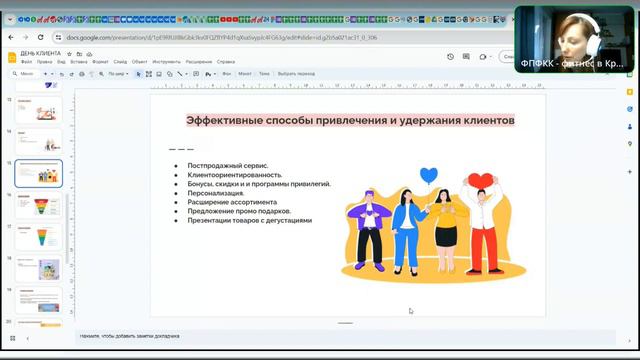Open Google Keep in side panel
The height and width of the screenshot is (360, 640).
tap(630, 92)
